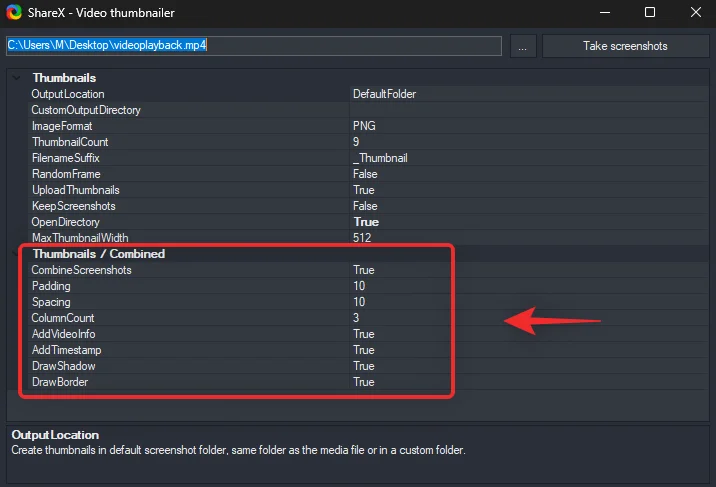
Task: Click the MaxThumbnailWidth 512 value
Action: 525,238
